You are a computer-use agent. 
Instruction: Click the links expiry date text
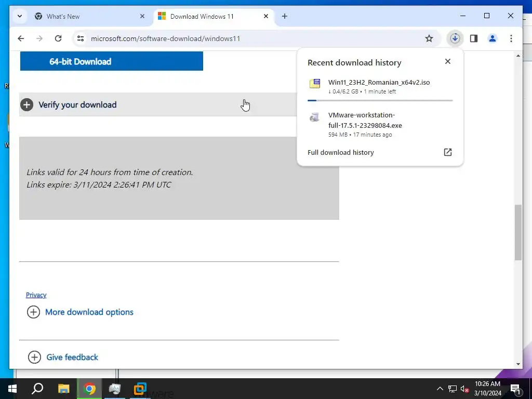click(x=99, y=184)
